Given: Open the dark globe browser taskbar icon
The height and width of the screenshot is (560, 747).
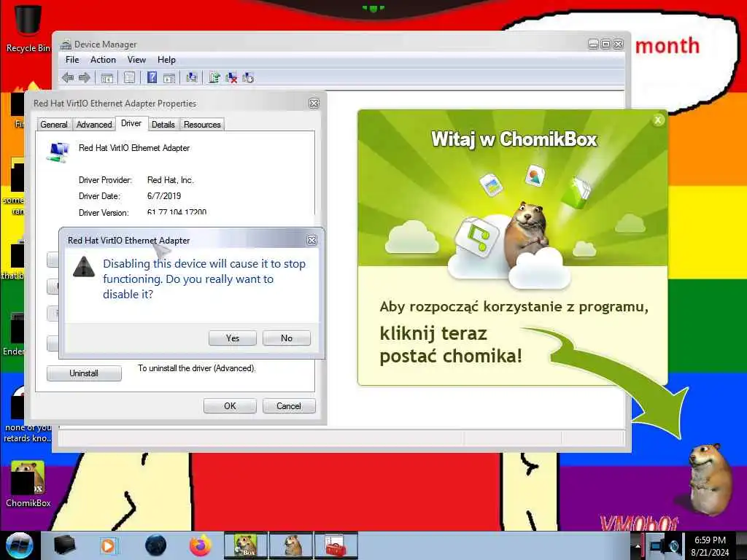Looking at the screenshot, I should [156, 545].
